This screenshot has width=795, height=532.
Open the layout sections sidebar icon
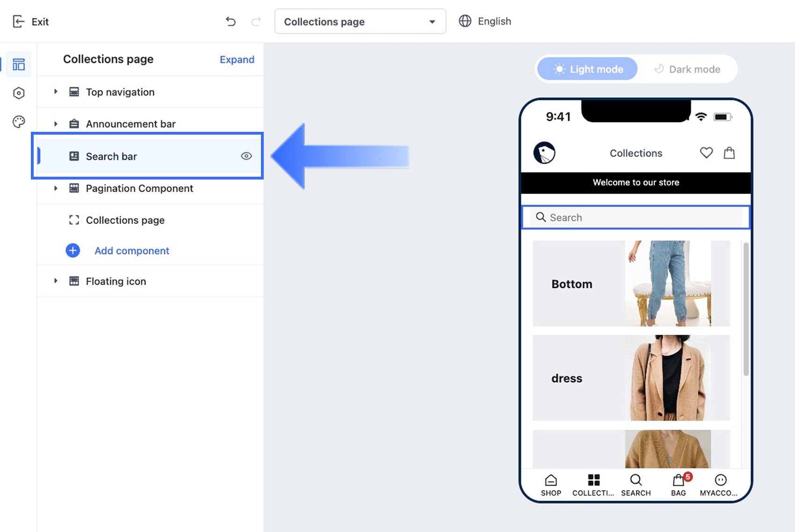19,65
